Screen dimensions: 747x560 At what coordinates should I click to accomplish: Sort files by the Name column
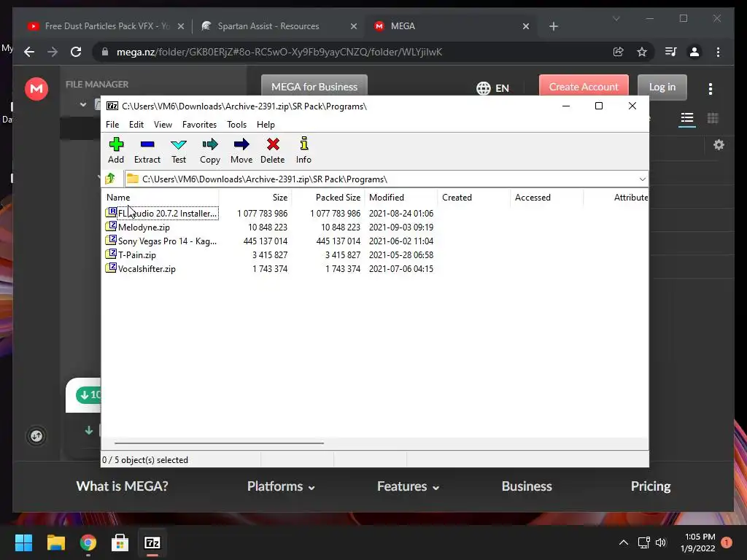point(161,197)
